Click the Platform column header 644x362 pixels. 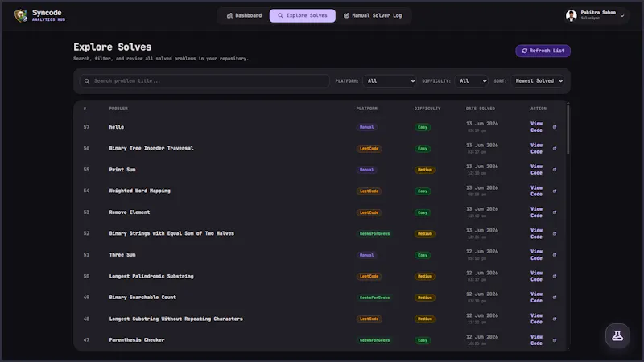tap(367, 109)
